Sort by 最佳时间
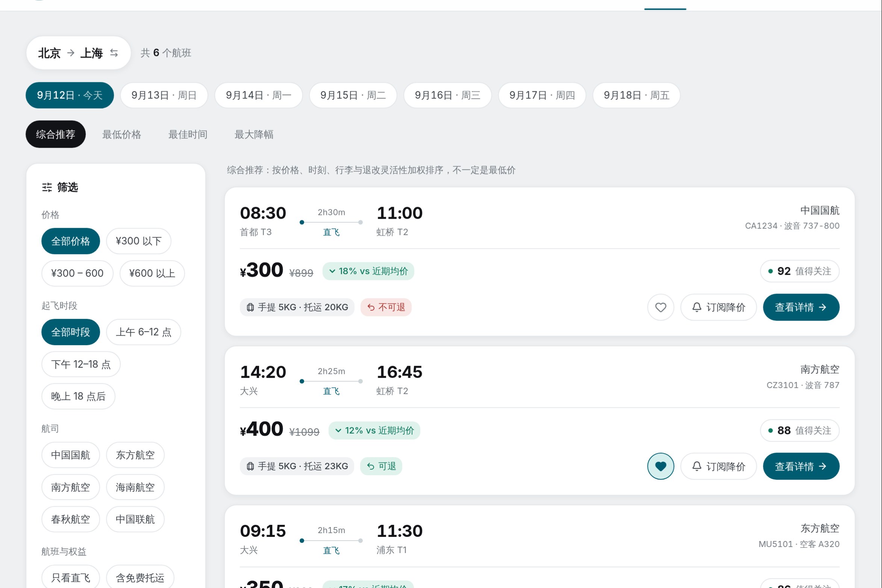The image size is (882, 588). tap(188, 134)
